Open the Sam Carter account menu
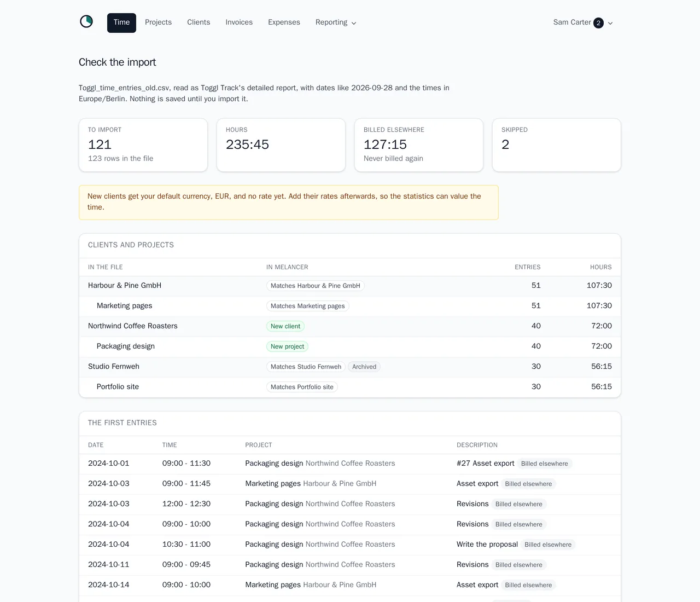 [583, 22]
